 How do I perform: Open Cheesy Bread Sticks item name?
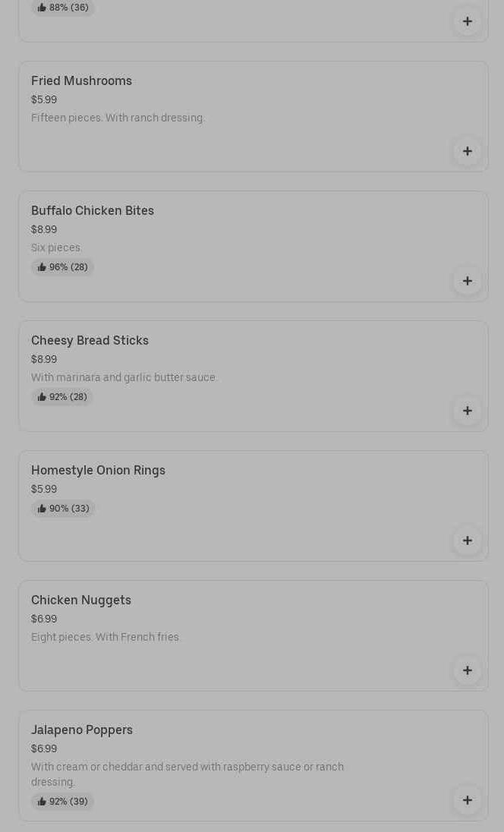click(x=90, y=340)
